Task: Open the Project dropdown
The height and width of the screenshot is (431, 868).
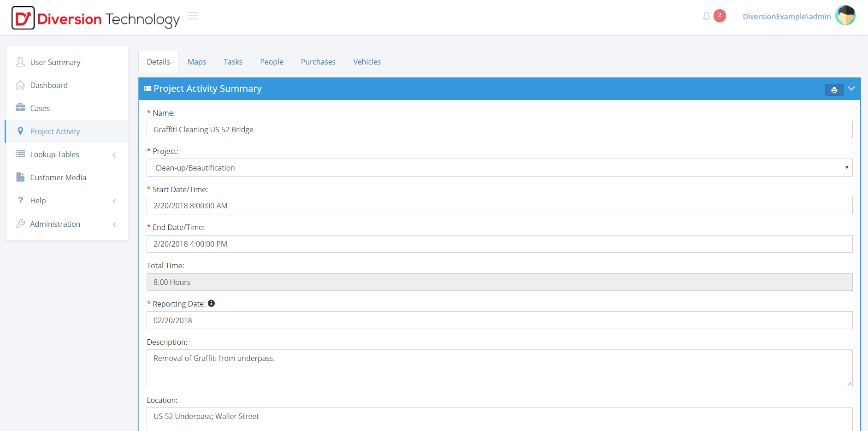Action: coord(499,168)
